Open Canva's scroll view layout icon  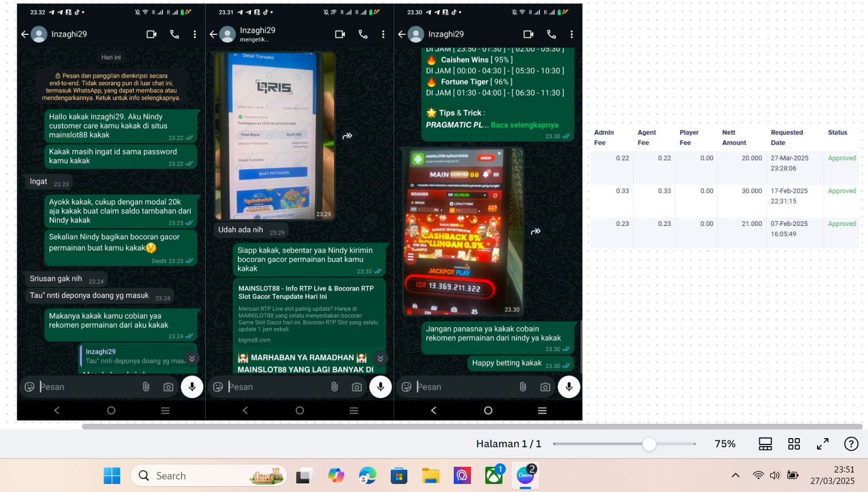(x=765, y=444)
